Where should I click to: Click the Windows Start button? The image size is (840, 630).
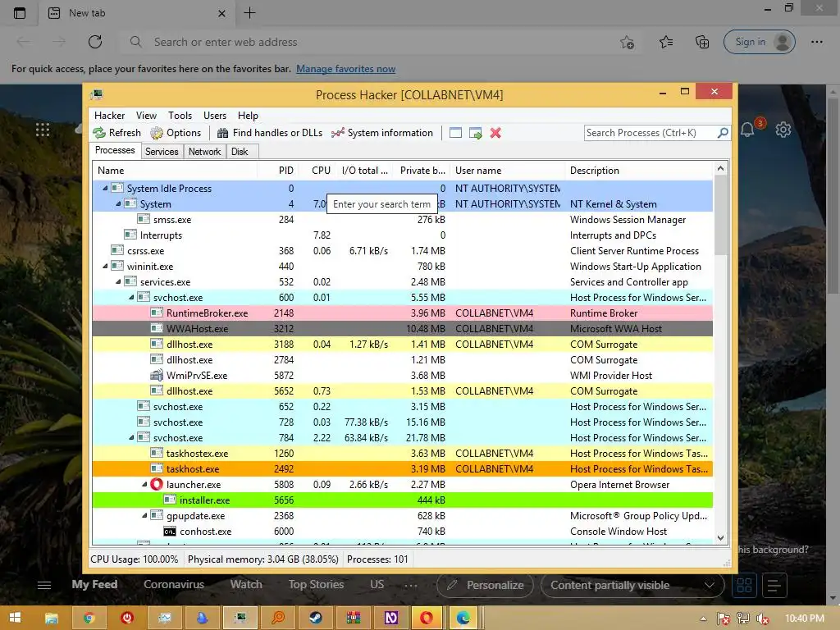(x=15, y=618)
